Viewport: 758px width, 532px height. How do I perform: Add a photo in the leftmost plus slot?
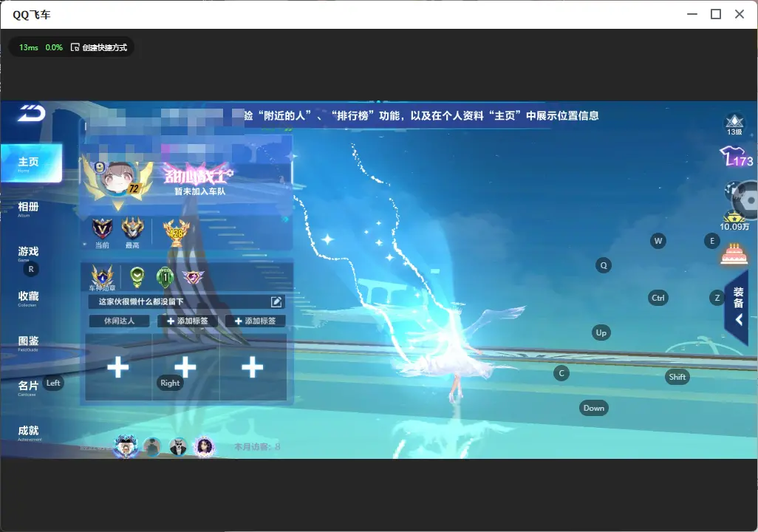pyautogui.click(x=118, y=367)
